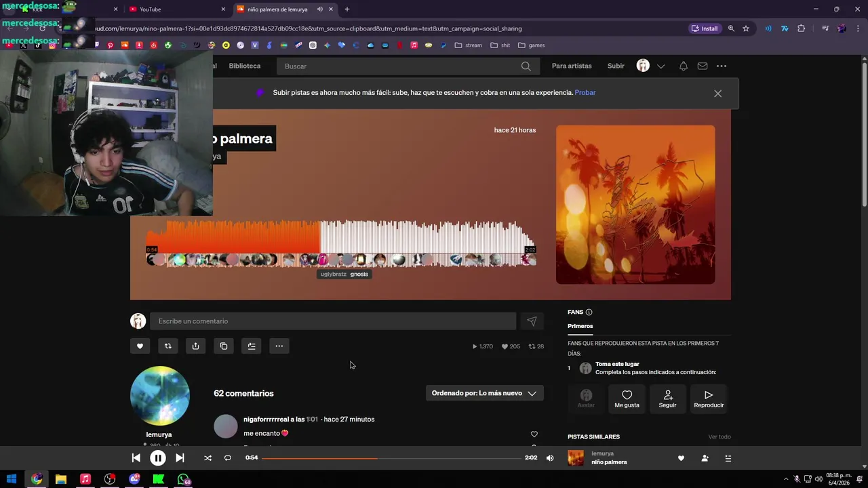Skip to next track in player bar
Viewport: 868px width, 488px height.
[180, 458]
